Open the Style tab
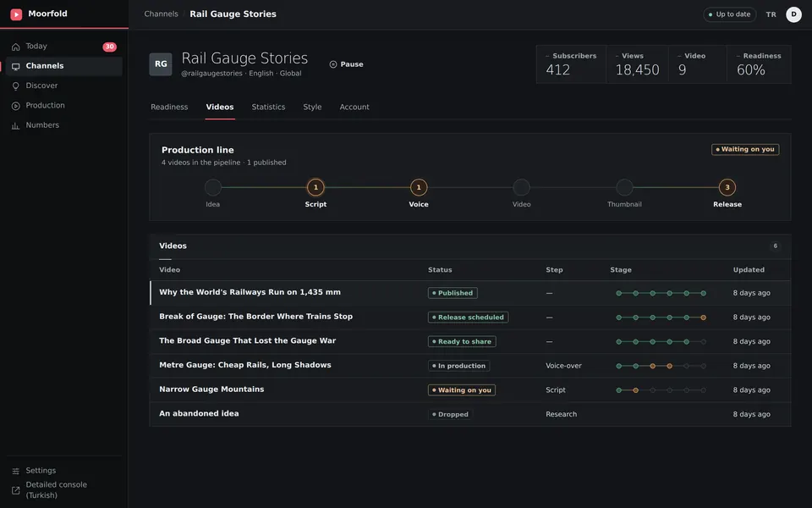Image resolution: width=812 pixels, height=508 pixels. [312, 107]
